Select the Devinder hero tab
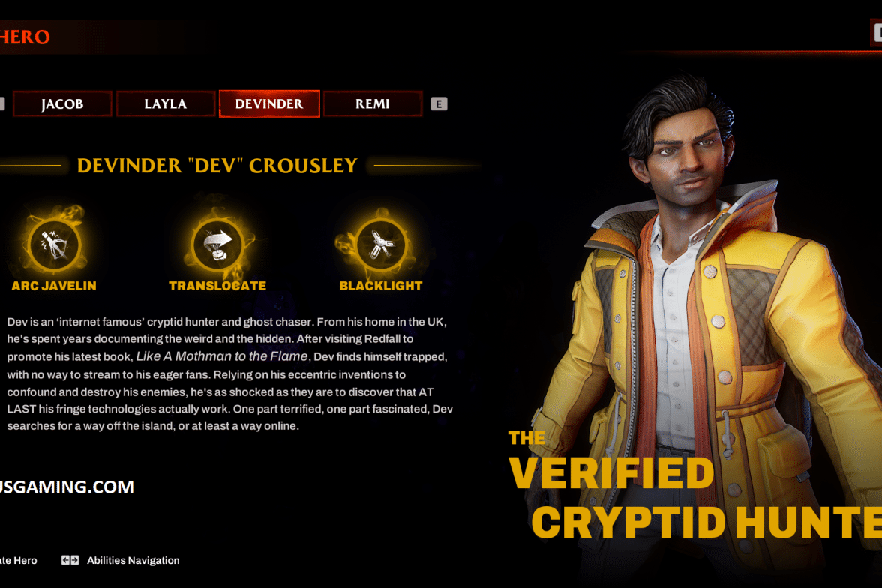The height and width of the screenshot is (588, 882). point(269,104)
